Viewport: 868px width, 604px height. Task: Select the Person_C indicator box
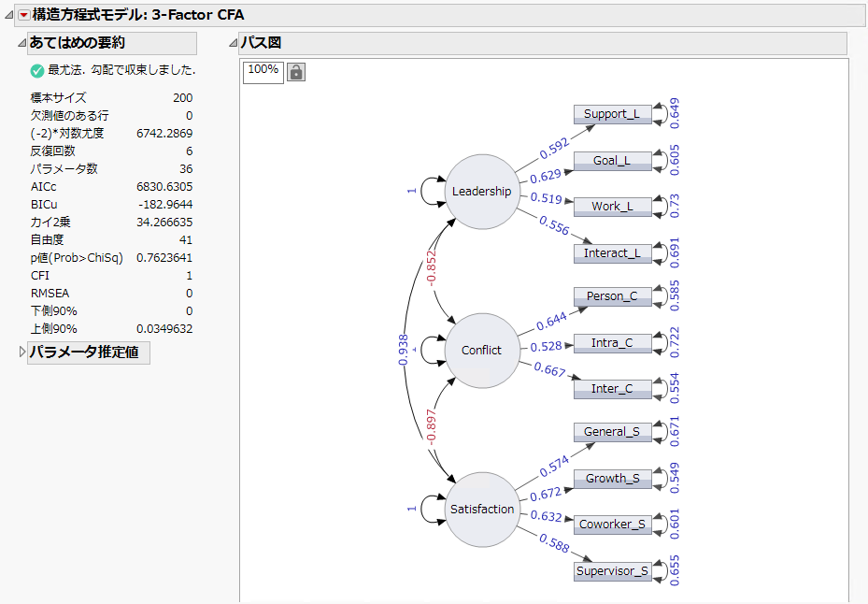pos(612,296)
